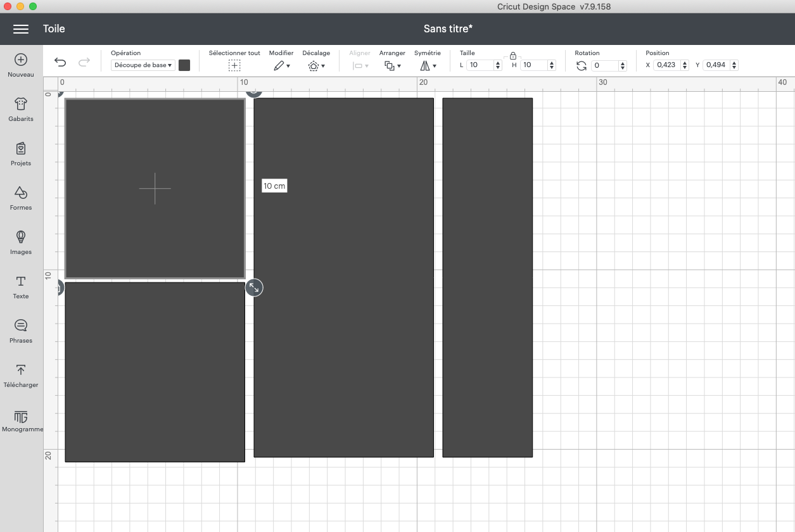Undo the last action

(x=60, y=62)
